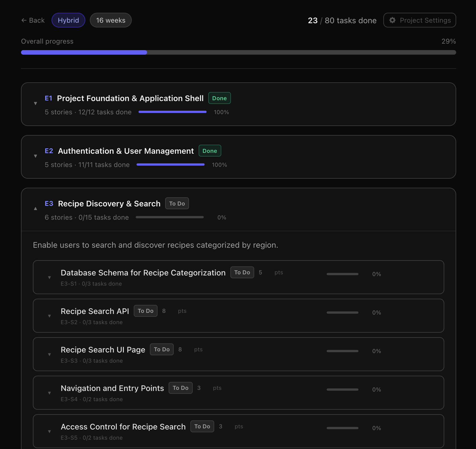The height and width of the screenshot is (449, 476).
Task: Click the Hybrid pill badge
Action: (x=68, y=20)
